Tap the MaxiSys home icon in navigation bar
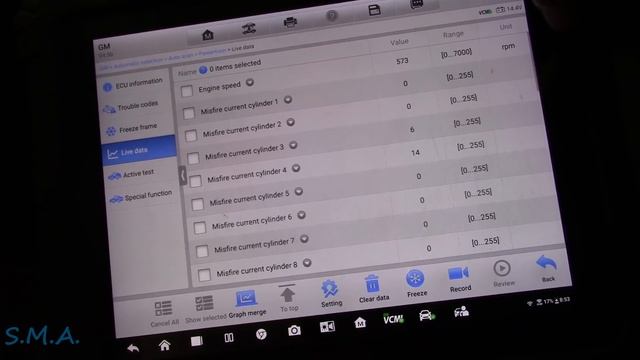Viewport: 640px width, 360px height. click(x=360, y=322)
